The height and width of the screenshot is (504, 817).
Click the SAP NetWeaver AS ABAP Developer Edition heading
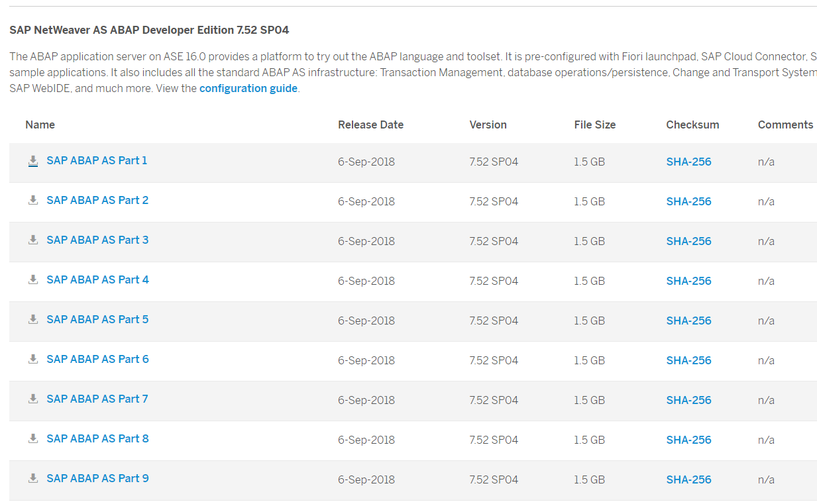[x=149, y=30]
